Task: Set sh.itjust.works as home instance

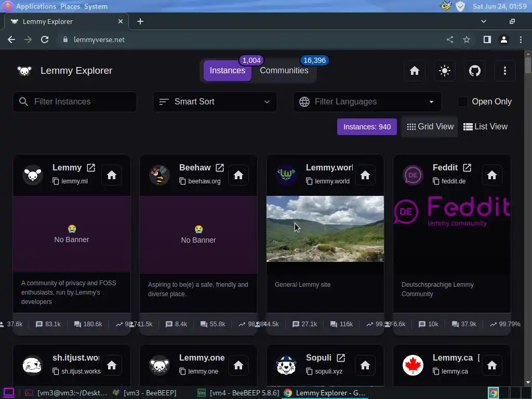Action: pos(112,365)
